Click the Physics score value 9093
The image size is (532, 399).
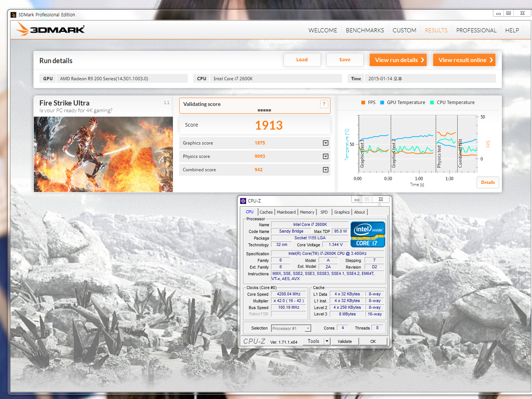(260, 156)
